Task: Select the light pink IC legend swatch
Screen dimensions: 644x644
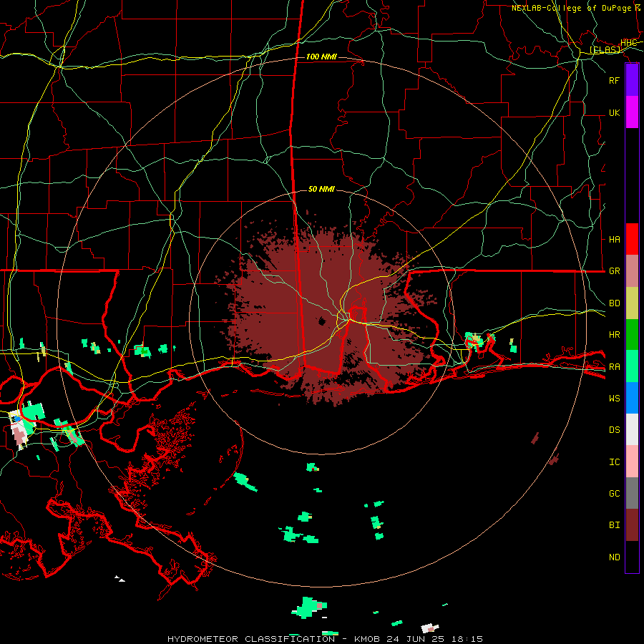Action: [x=632, y=462]
